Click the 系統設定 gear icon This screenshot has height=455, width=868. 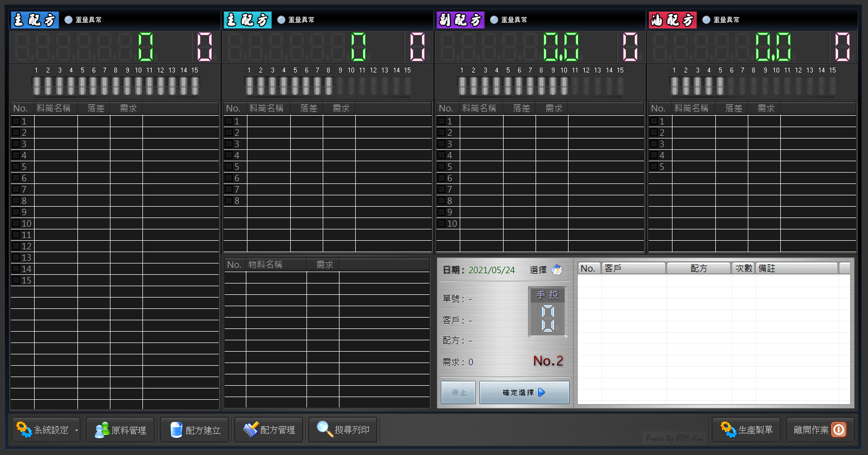pyautogui.click(x=24, y=430)
